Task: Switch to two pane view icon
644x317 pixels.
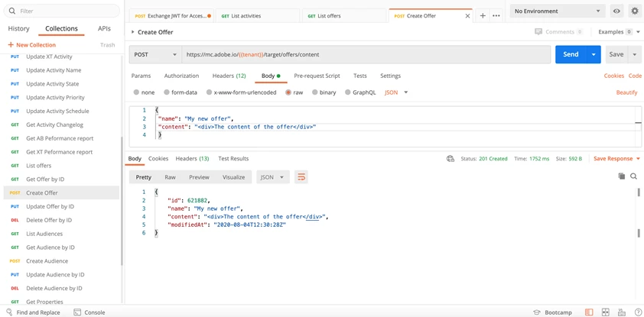Action: point(605,312)
